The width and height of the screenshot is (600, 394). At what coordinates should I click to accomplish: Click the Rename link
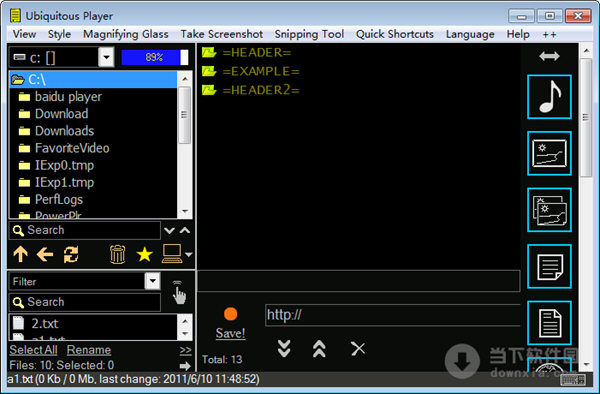coord(89,350)
